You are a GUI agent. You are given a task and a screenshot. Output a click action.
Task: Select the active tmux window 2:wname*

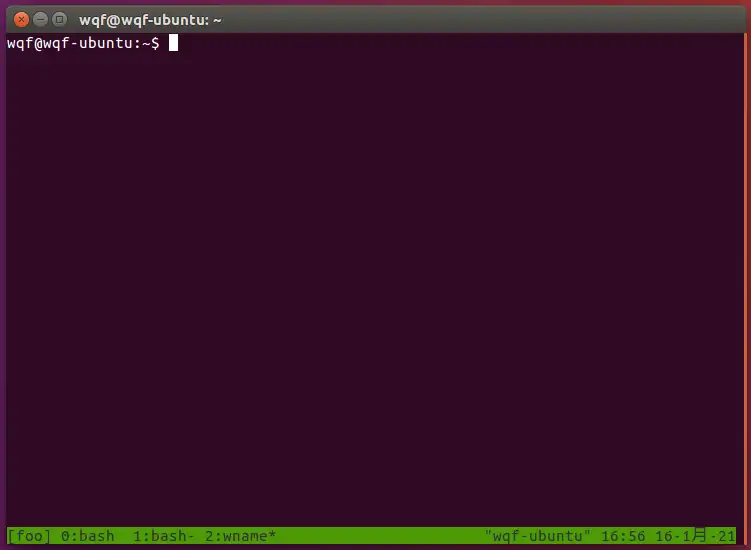pyautogui.click(x=238, y=536)
